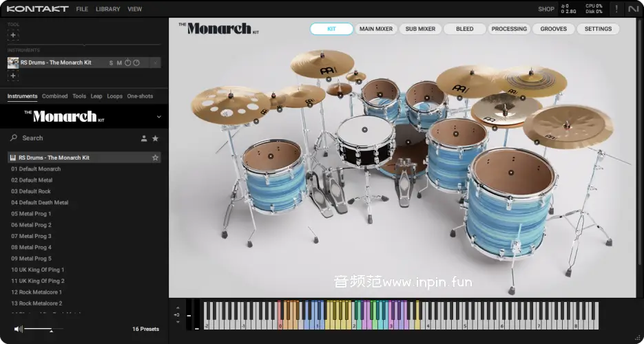
Task: Toggle user content filter icon
Action: coord(144,138)
